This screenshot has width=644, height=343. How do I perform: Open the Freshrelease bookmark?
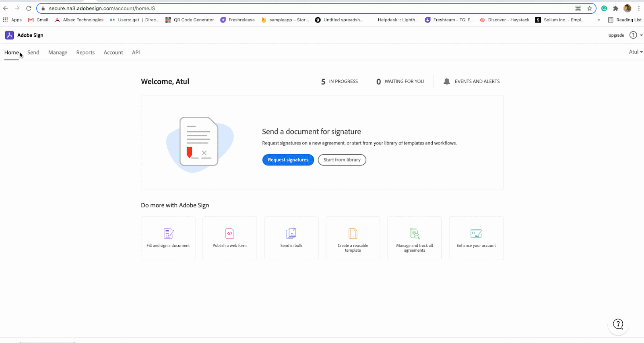coord(237,20)
